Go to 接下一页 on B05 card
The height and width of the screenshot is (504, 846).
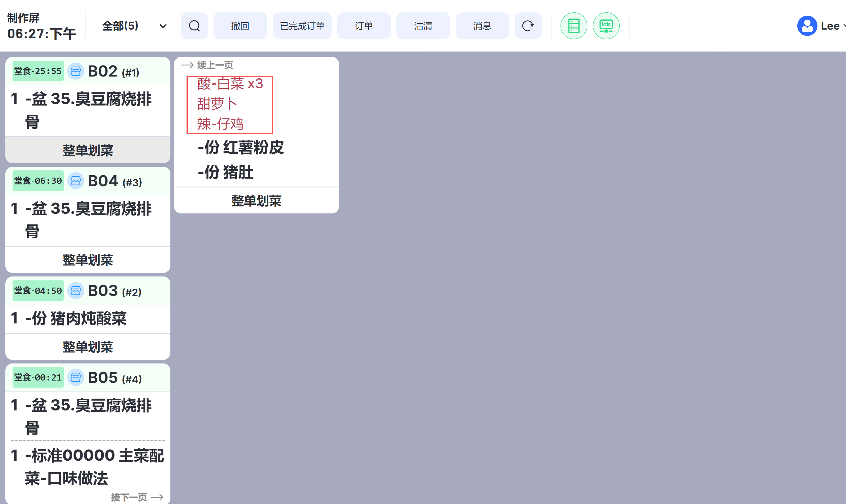point(137,497)
